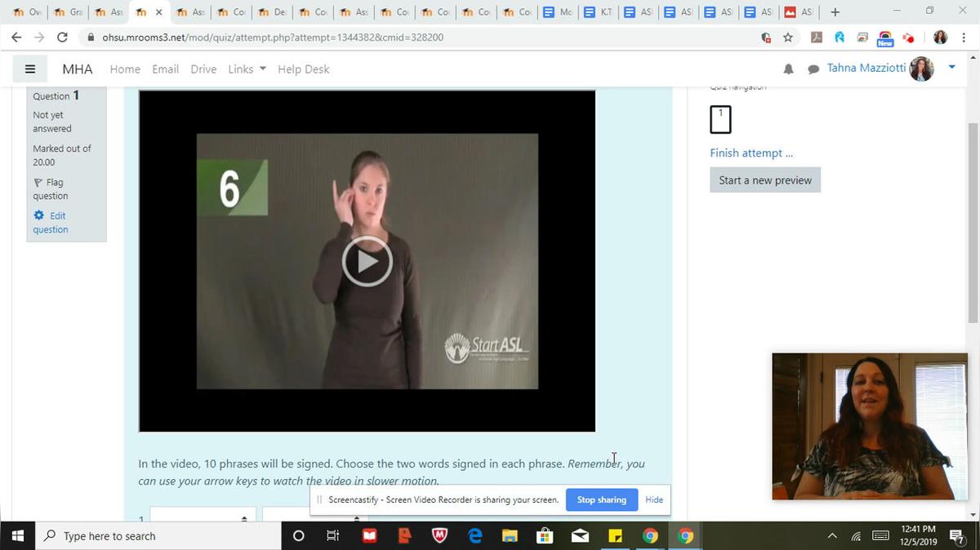Open Mail app from taskbar
Image resolution: width=980 pixels, height=550 pixels.
(x=581, y=536)
